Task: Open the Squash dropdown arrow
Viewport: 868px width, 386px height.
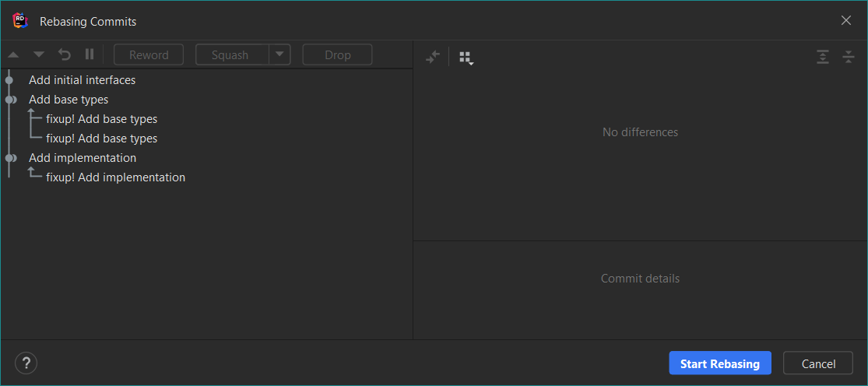Action: pyautogui.click(x=279, y=54)
